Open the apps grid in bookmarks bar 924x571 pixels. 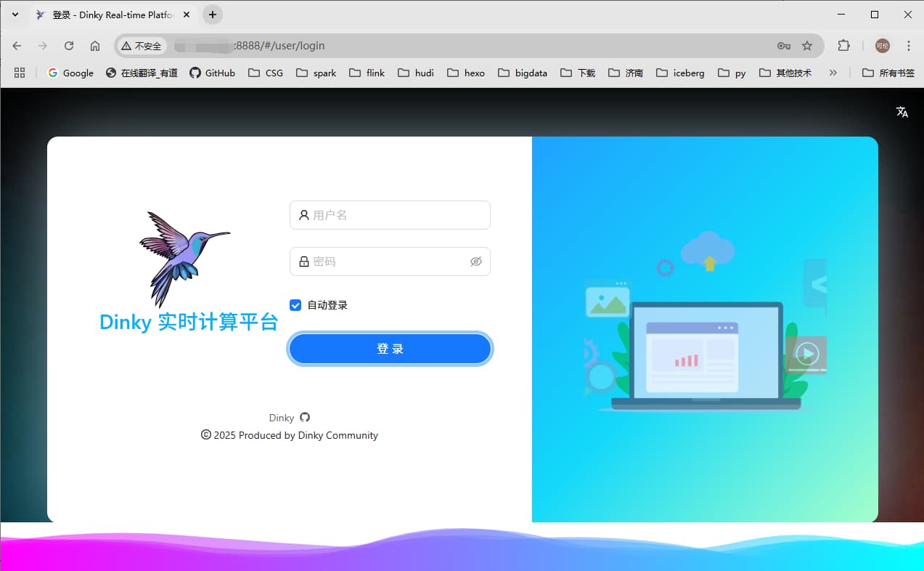click(20, 73)
